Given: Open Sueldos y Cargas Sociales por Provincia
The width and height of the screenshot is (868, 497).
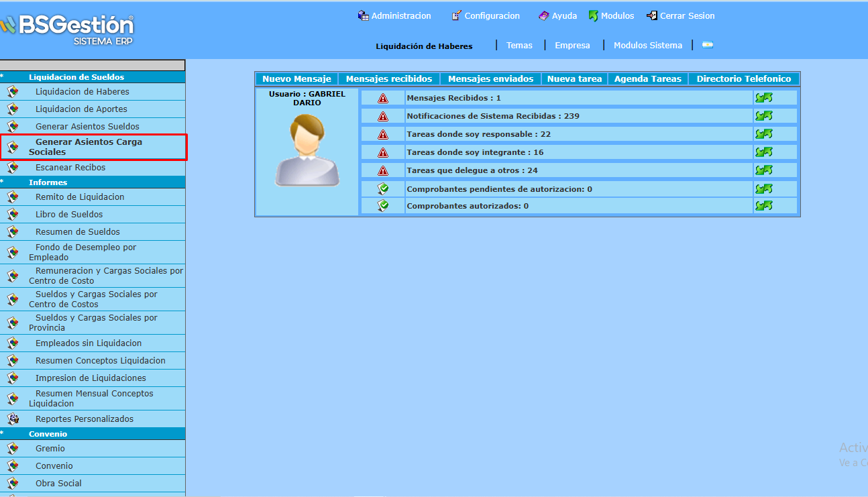Looking at the screenshot, I should click(x=93, y=323).
